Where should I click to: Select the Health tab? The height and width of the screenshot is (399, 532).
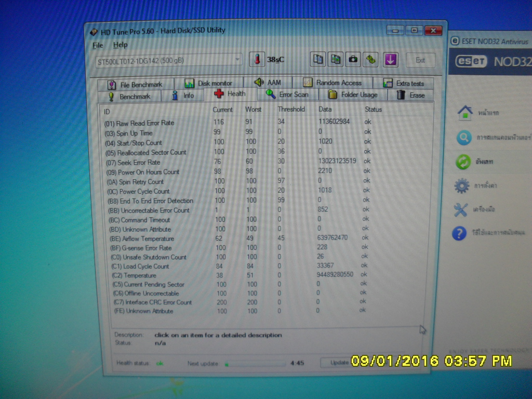[x=230, y=94]
